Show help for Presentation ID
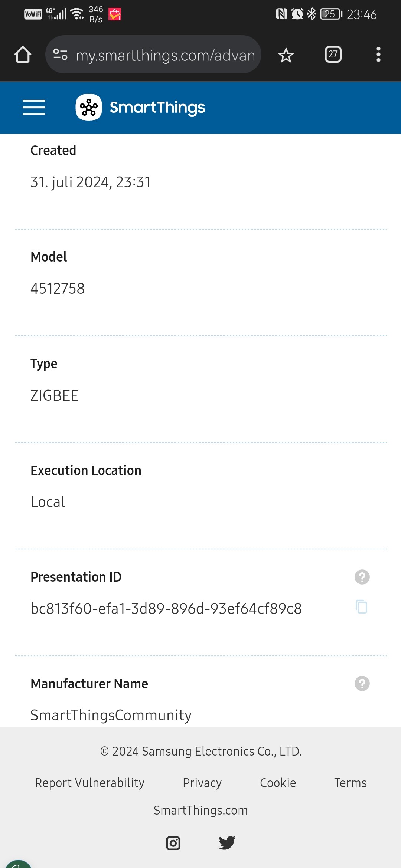 tap(362, 577)
